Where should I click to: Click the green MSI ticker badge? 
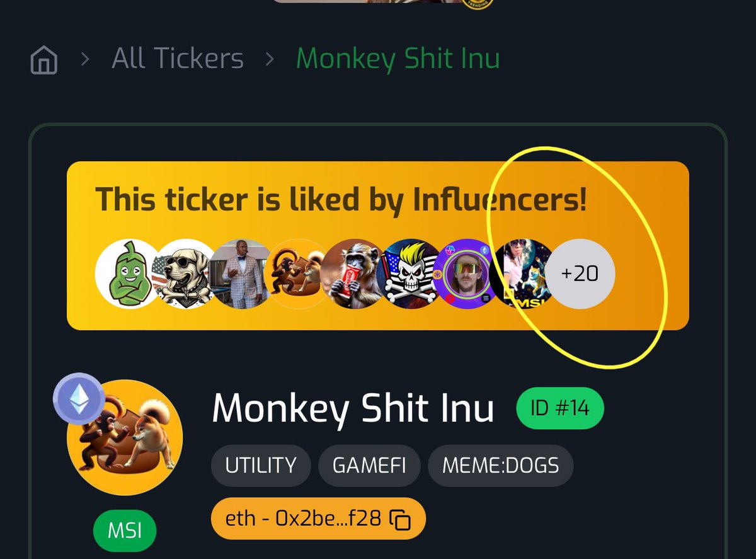point(125,531)
